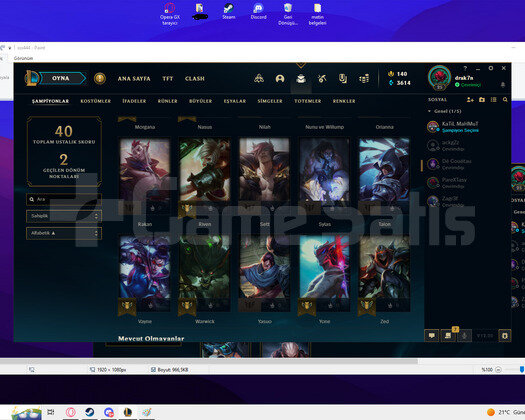
Task: Open the Your Shop cards icon in top bar
Action: (343, 79)
